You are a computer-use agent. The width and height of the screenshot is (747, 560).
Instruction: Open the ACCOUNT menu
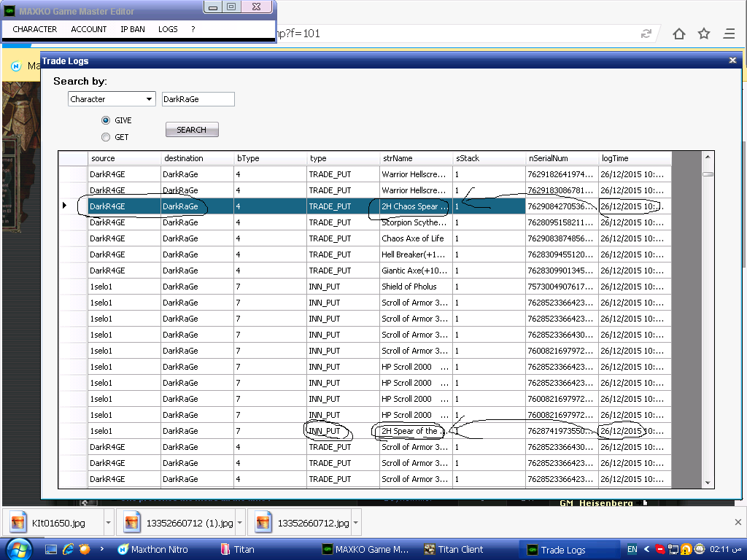[x=88, y=29]
